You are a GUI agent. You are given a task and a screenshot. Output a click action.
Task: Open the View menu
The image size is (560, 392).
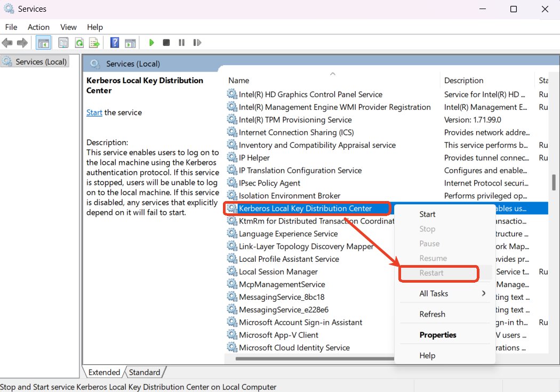68,27
